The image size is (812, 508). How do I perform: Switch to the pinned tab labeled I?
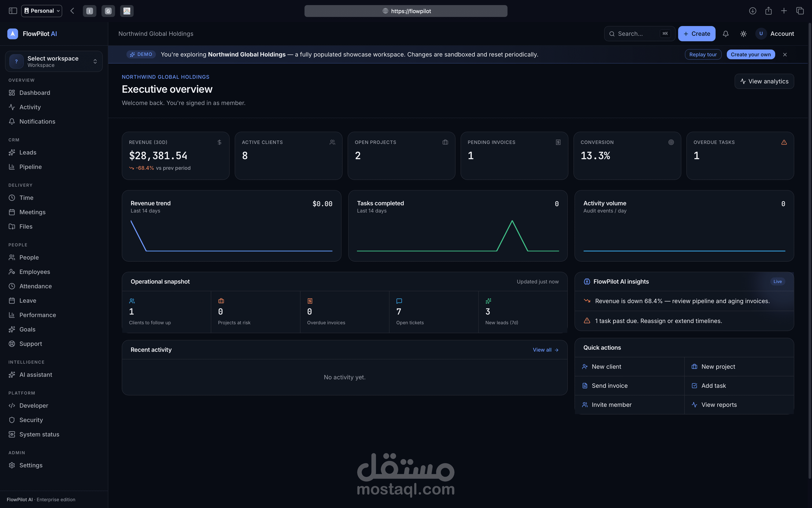pos(90,11)
